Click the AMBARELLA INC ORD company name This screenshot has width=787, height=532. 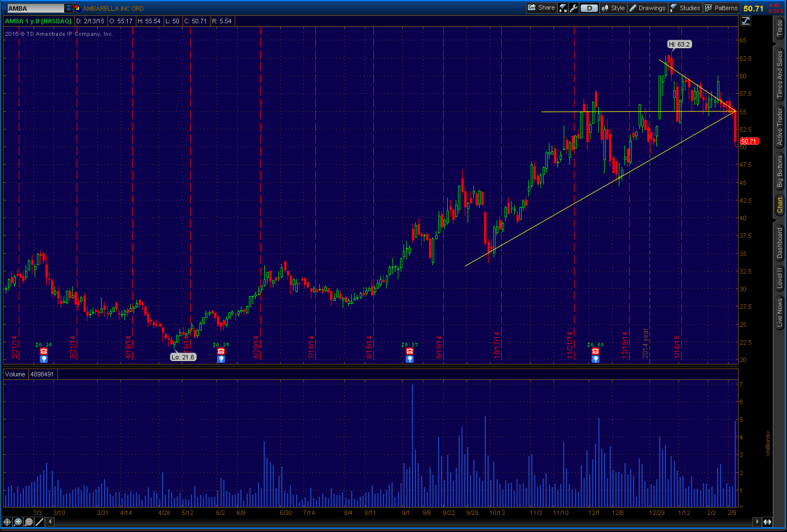(x=114, y=9)
